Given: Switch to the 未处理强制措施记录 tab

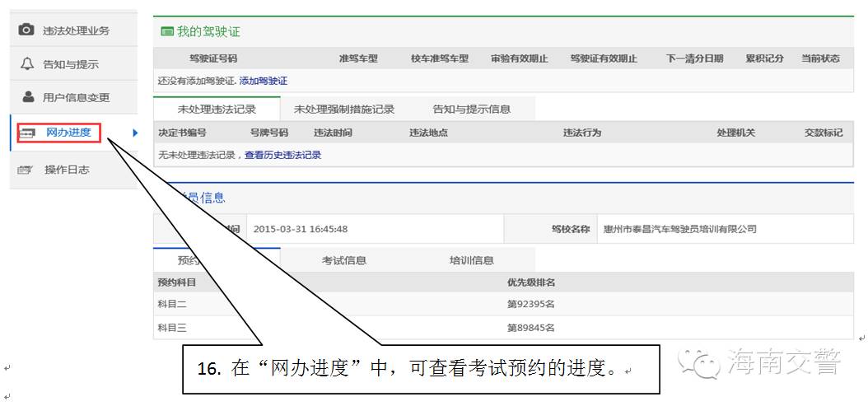Looking at the screenshot, I should pyautogui.click(x=343, y=109).
